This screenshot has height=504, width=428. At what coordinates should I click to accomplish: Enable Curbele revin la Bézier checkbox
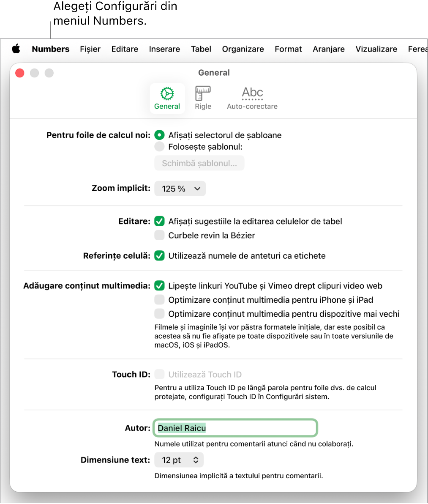pyautogui.click(x=159, y=235)
